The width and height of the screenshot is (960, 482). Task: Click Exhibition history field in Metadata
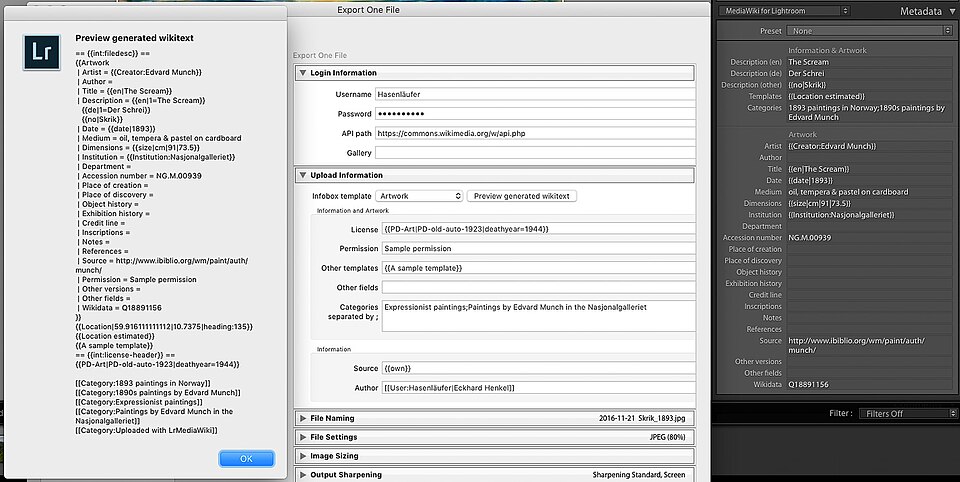coord(870,284)
